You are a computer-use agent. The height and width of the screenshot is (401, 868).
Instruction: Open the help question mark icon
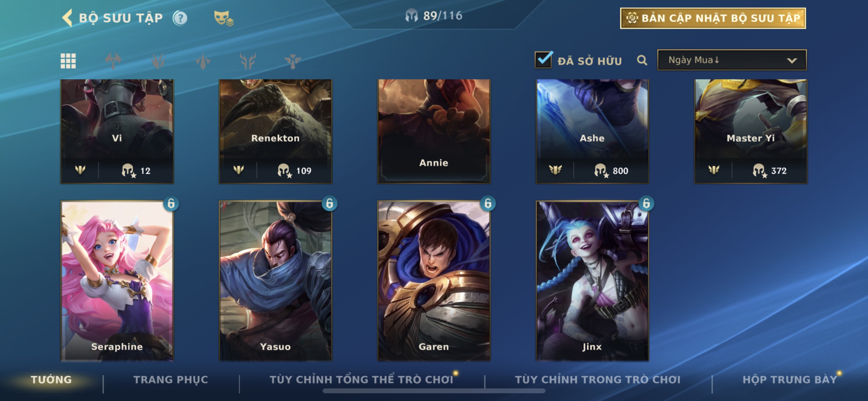point(180,18)
